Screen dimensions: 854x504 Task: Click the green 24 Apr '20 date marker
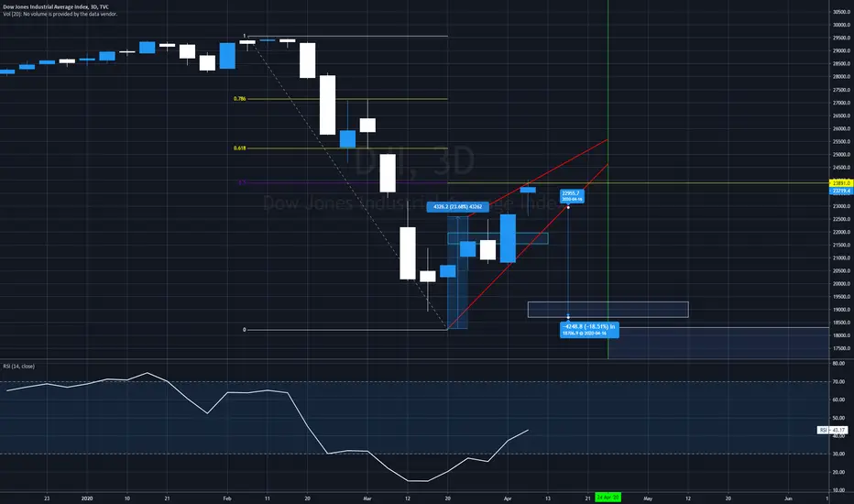[608, 498]
